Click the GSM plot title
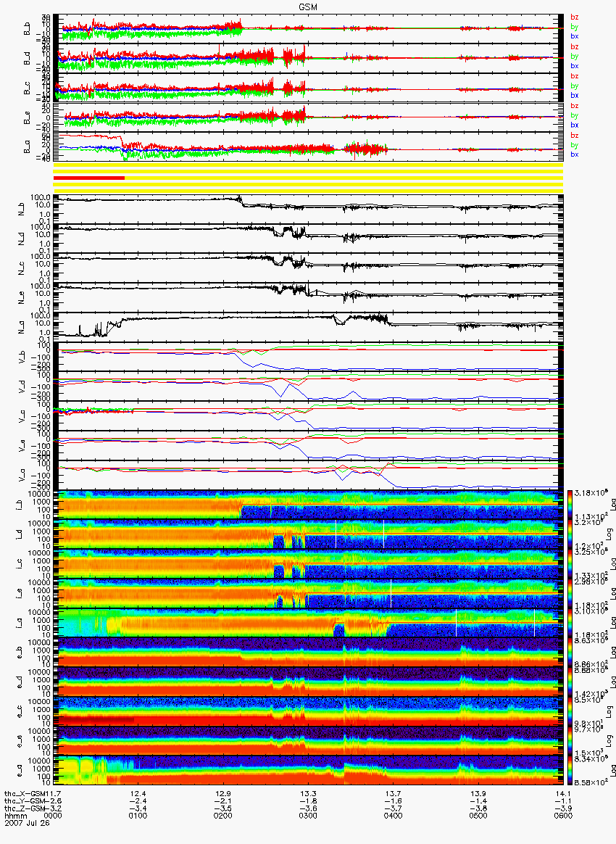616x844 pixels. (x=307, y=7)
